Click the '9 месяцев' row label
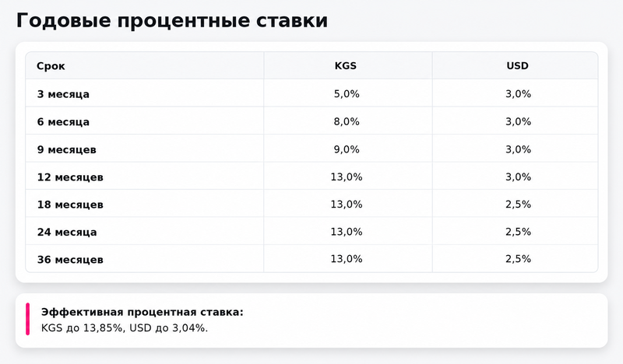This screenshot has height=364, width=623. (67, 149)
